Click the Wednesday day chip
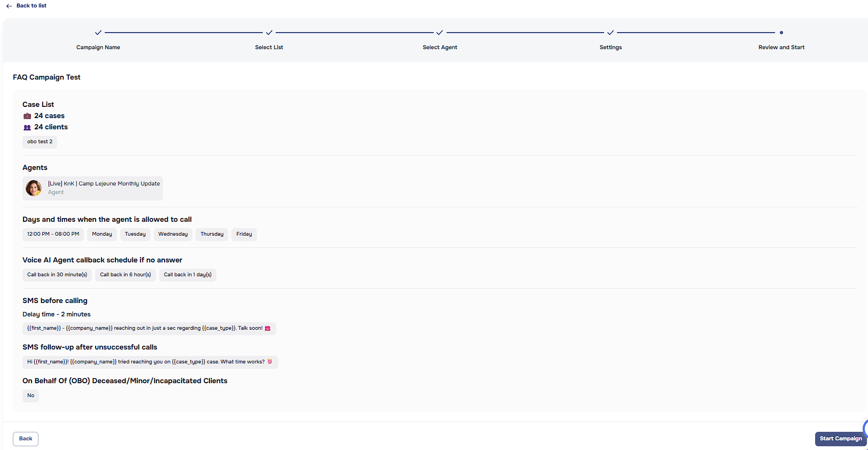868x450 pixels. coord(173,234)
